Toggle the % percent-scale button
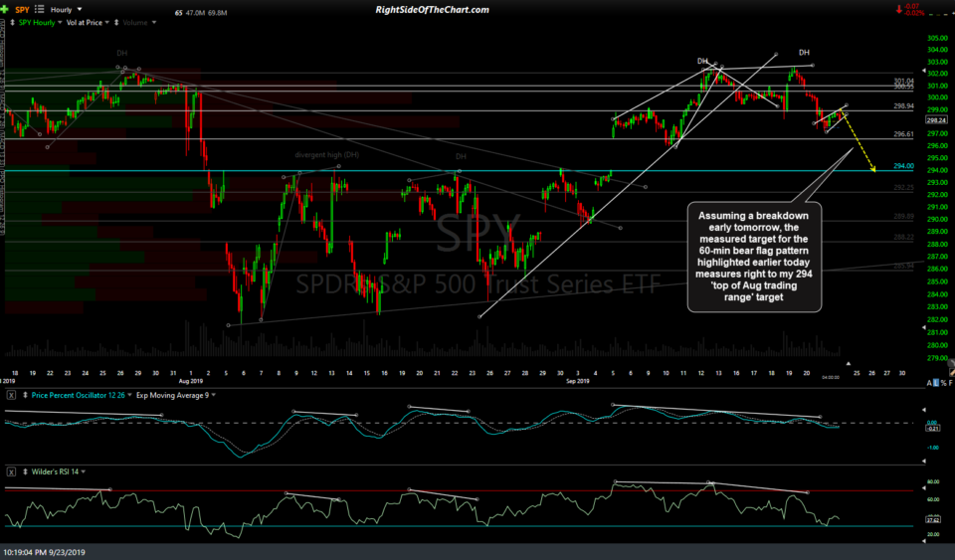 (943, 383)
